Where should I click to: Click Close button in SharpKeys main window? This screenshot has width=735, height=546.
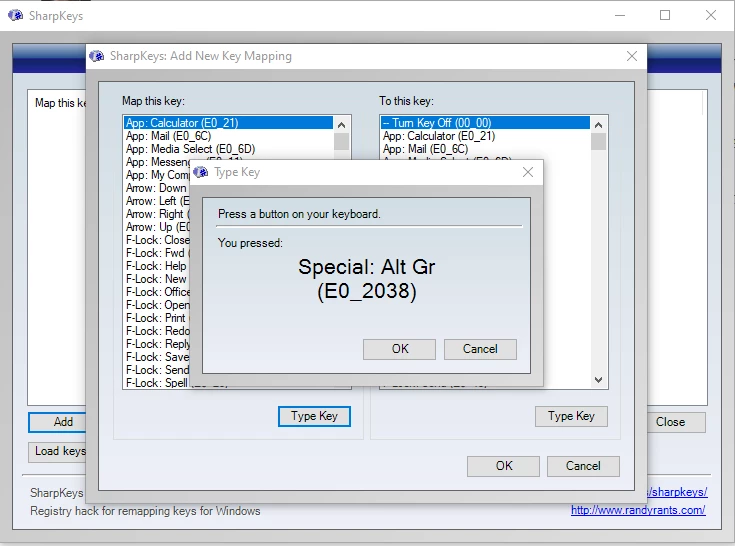pyautogui.click(x=676, y=422)
